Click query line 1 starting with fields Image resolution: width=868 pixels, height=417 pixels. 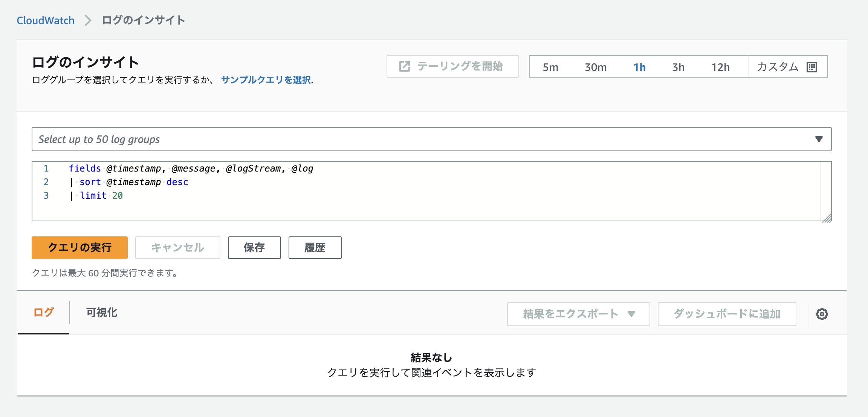[x=191, y=169]
